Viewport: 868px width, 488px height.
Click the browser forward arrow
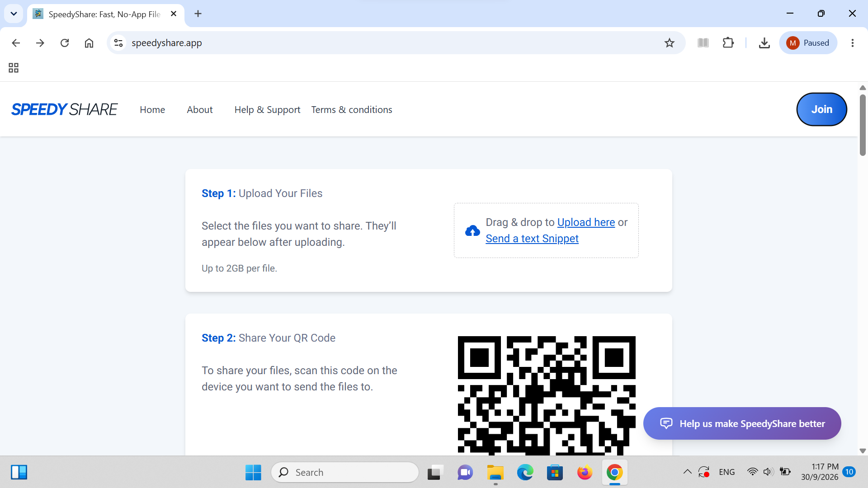[40, 43]
